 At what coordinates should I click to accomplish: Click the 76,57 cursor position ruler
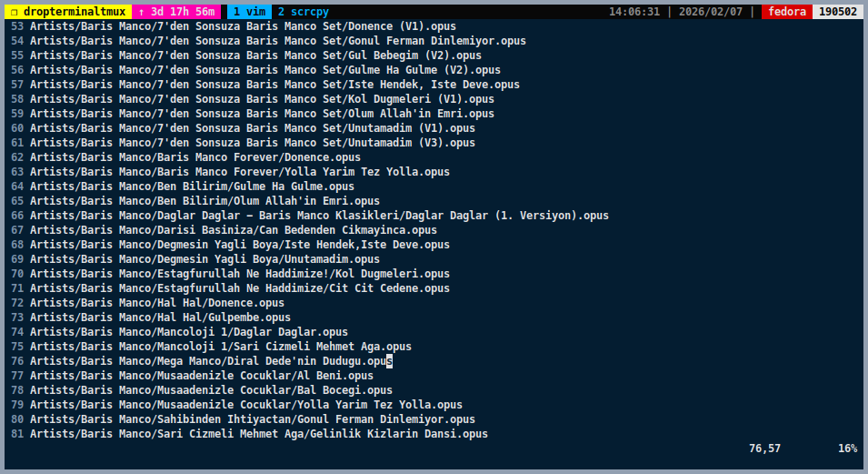coord(764,449)
